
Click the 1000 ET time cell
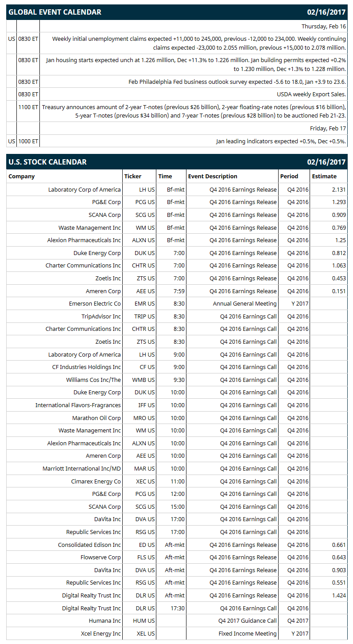coord(28,141)
